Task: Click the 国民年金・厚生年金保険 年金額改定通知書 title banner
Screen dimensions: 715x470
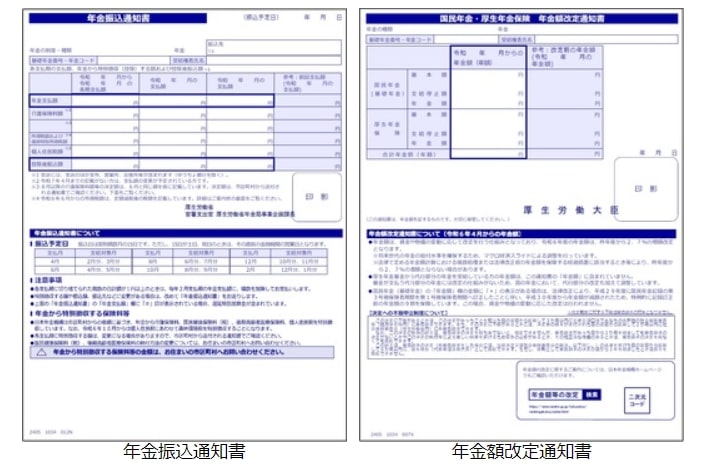Action: (522, 19)
